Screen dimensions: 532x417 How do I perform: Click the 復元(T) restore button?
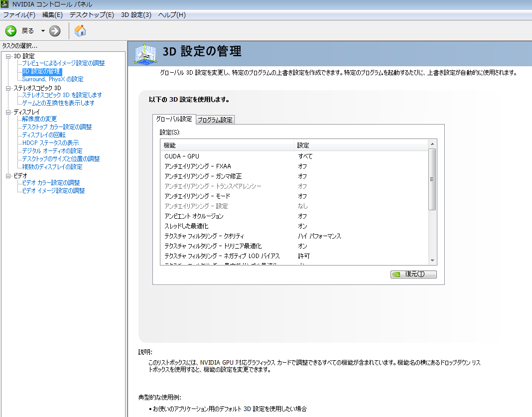point(413,274)
